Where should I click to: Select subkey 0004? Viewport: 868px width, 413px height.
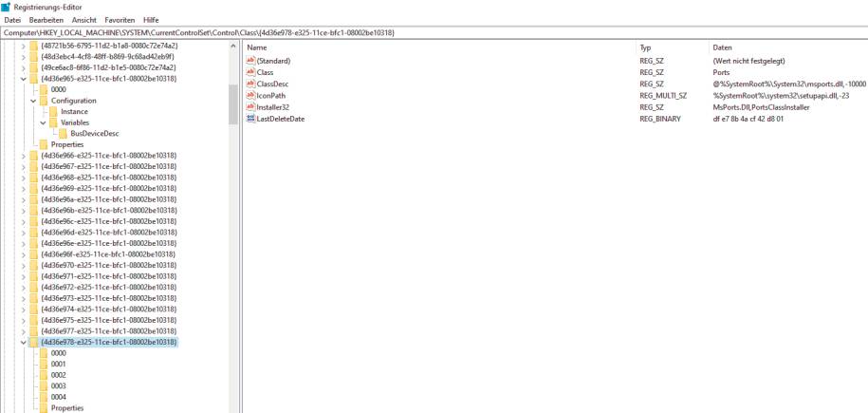pos(58,397)
